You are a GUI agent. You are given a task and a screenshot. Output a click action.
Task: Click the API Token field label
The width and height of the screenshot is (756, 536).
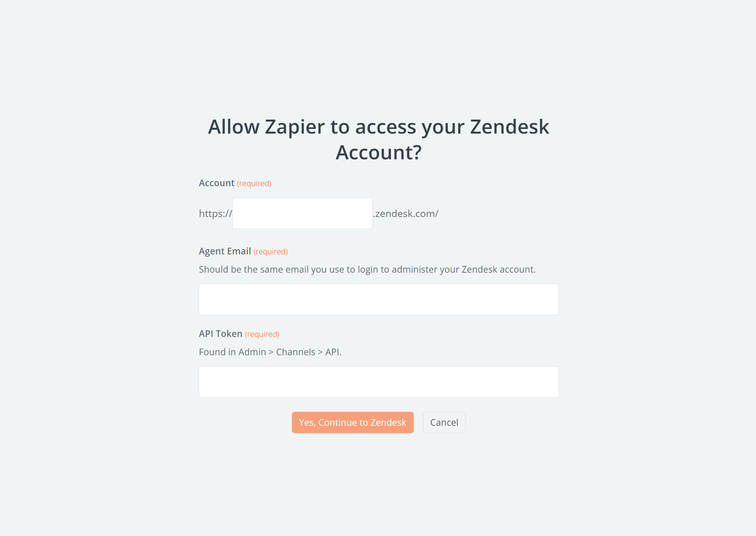coord(221,334)
